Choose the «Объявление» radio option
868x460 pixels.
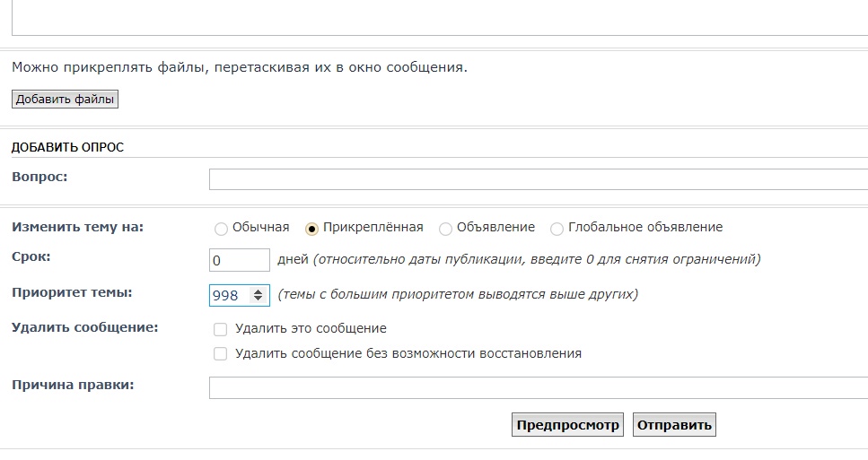pyautogui.click(x=445, y=229)
